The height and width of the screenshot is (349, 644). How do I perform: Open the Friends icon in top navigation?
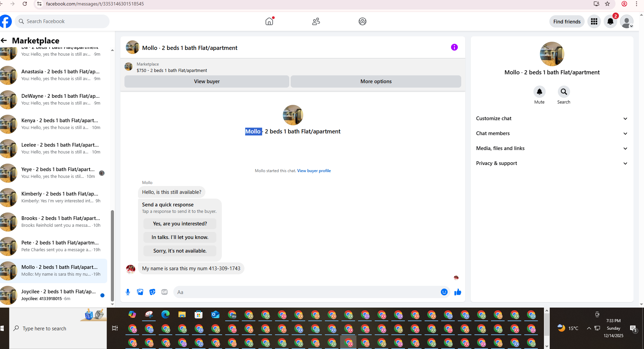(316, 21)
